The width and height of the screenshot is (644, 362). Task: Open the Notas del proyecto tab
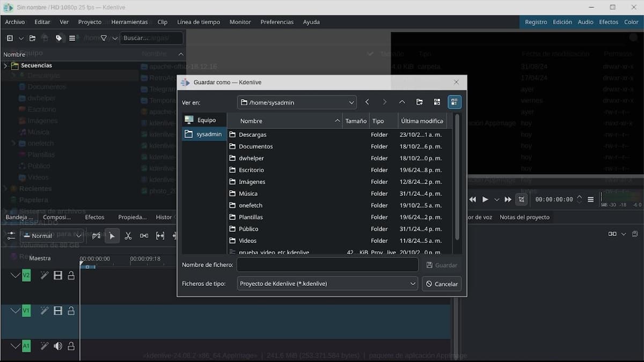[x=524, y=217]
